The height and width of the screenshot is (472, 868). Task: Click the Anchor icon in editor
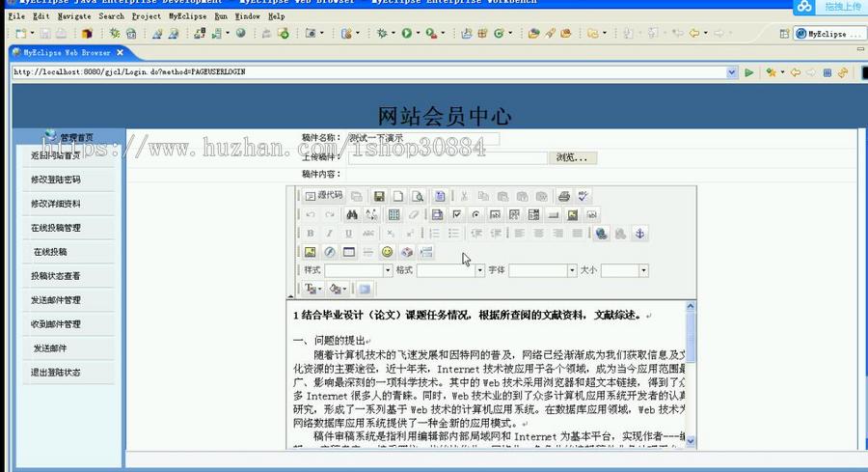(x=640, y=234)
